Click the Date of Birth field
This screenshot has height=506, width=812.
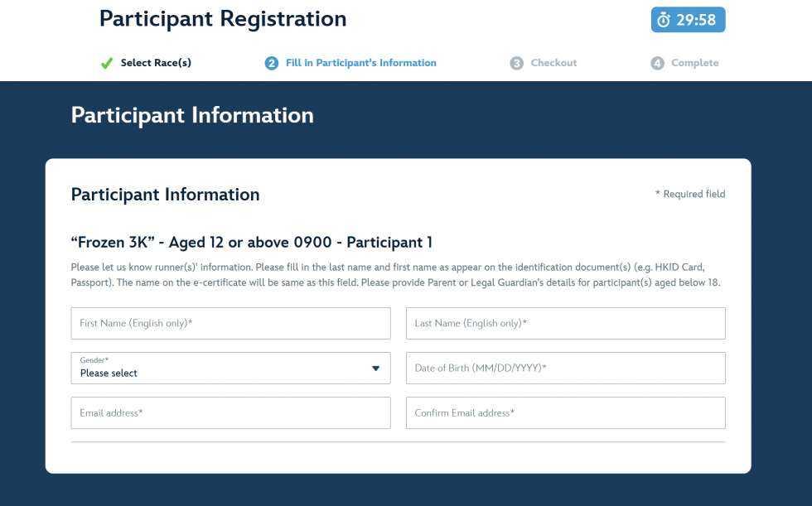point(565,369)
